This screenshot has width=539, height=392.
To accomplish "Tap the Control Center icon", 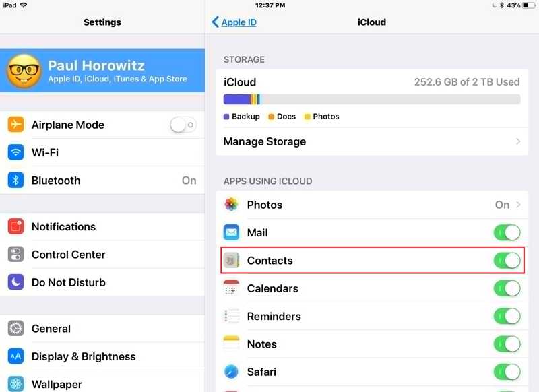I will (x=15, y=254).
